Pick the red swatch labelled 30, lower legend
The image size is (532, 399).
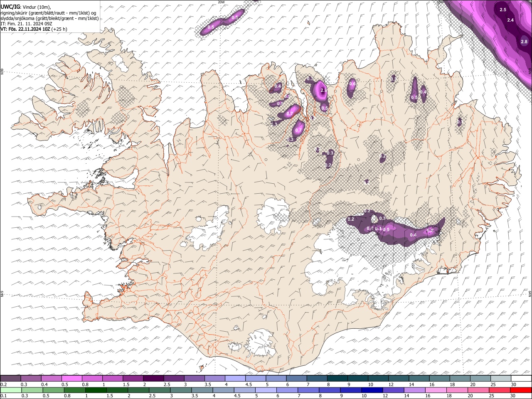pyautogui.click(x=521, y=390)
